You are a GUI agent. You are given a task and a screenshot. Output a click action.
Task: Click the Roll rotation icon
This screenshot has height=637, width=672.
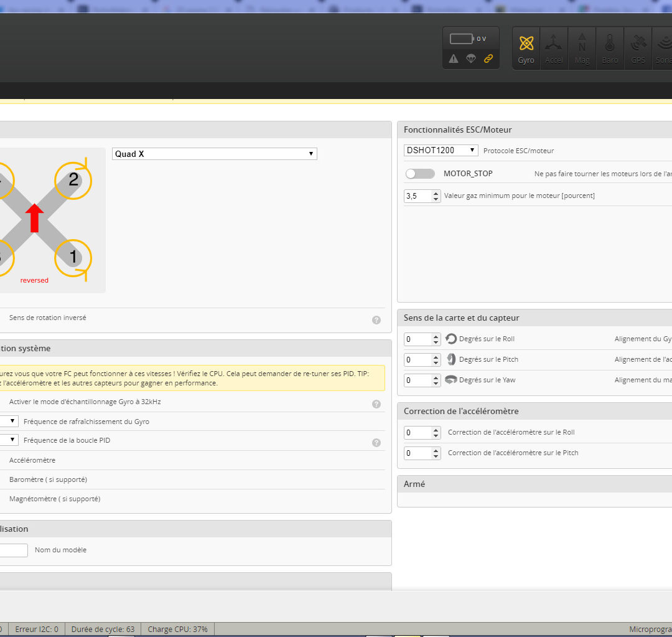[x=451, y=339]
